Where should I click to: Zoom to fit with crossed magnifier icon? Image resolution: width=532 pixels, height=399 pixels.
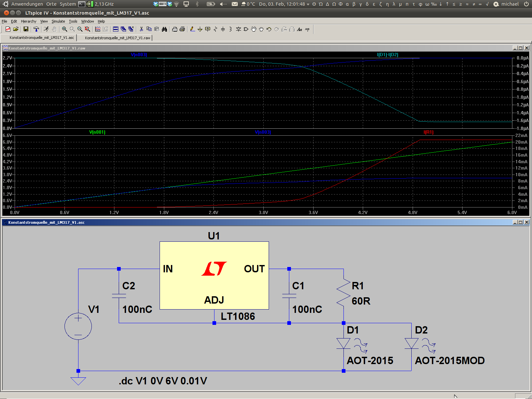click(x=87, y=29)
